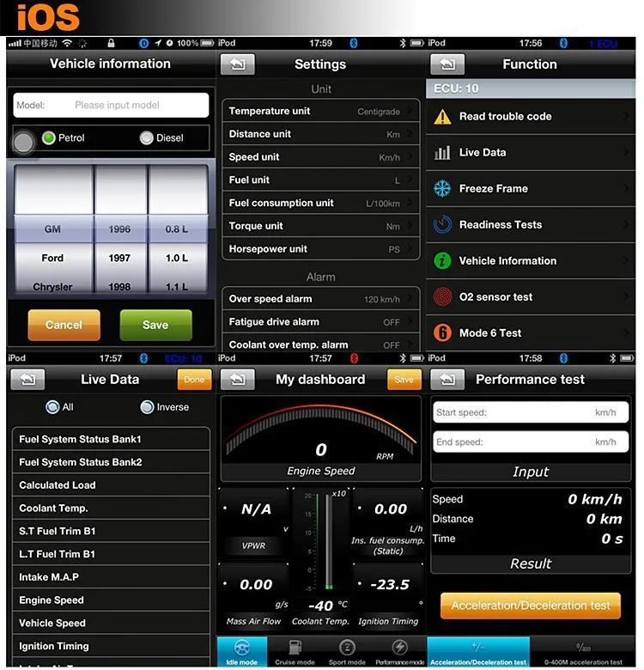Tap the Readiness Tests clock icon
Screen dimensions: 644x670
point(442,224)
